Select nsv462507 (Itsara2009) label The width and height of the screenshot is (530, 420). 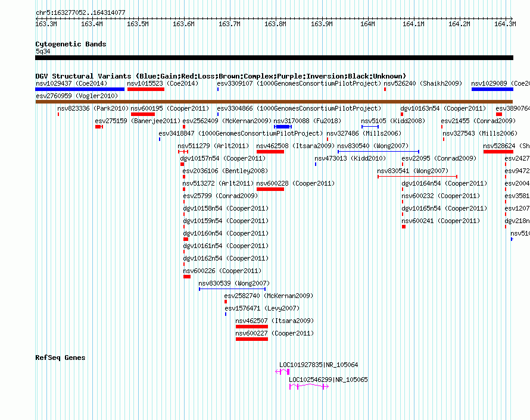275,321
